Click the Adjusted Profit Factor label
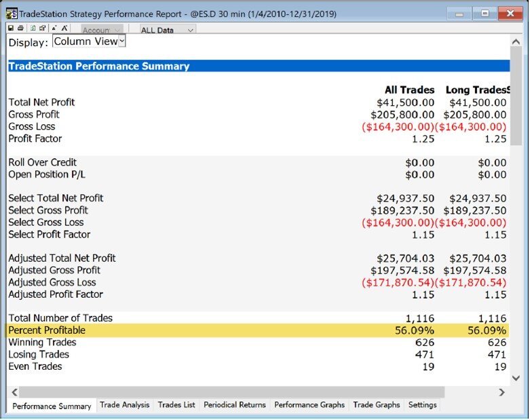 [x=56, y=294]
